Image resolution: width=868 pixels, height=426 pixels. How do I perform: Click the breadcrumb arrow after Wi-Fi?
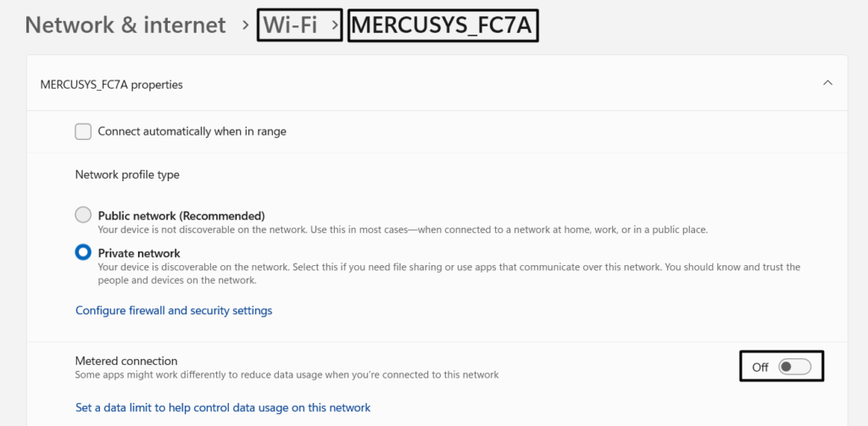coord(336,26)
